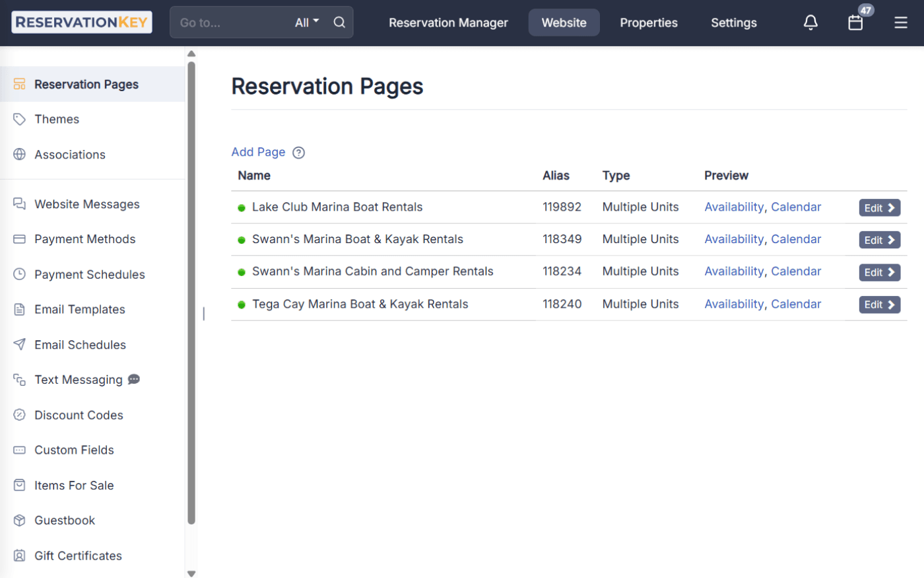Click green status dot for Tega Cay Marina

pyautogui.click(x=242, y=305)
